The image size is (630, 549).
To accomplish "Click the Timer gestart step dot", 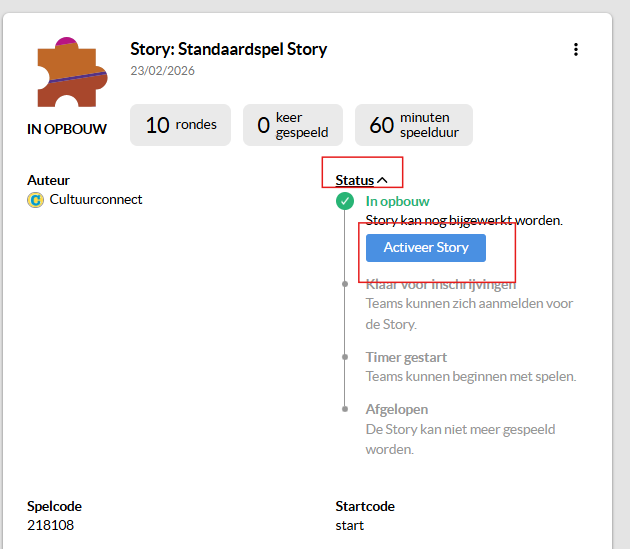I will pos(345,357).
